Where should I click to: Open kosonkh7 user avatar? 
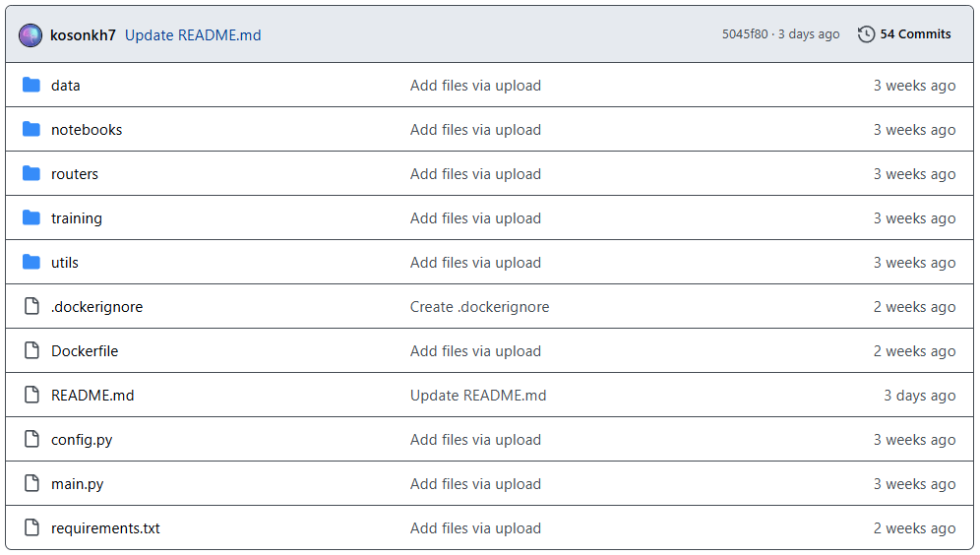(31, 35)
